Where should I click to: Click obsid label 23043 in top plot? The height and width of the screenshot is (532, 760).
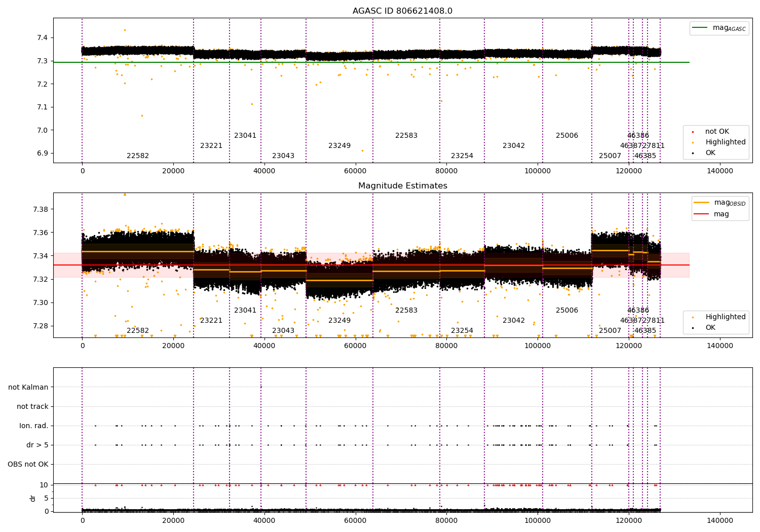click(x=283, y=156)
